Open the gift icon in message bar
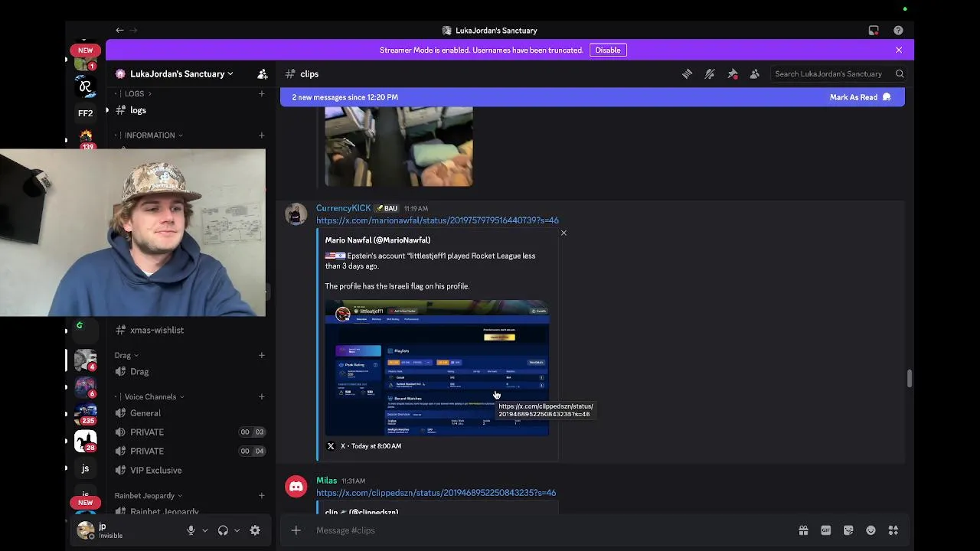The height and width of the screenshot is (551, 980). [x=803, y=530]
